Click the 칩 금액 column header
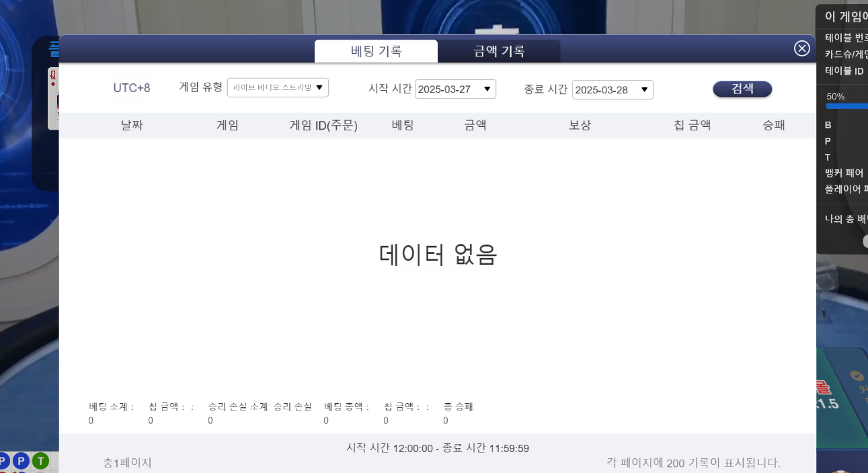 tap(693, 126)
